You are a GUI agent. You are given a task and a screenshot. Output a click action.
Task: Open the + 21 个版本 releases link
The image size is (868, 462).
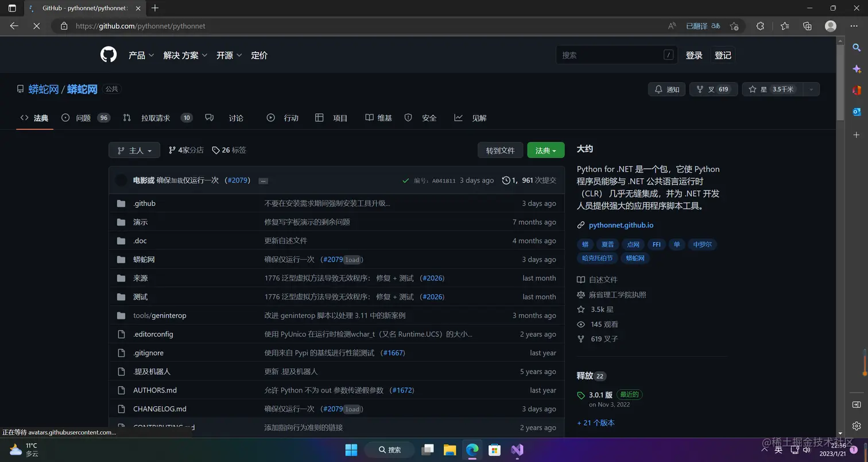click(x=596, y=422)
